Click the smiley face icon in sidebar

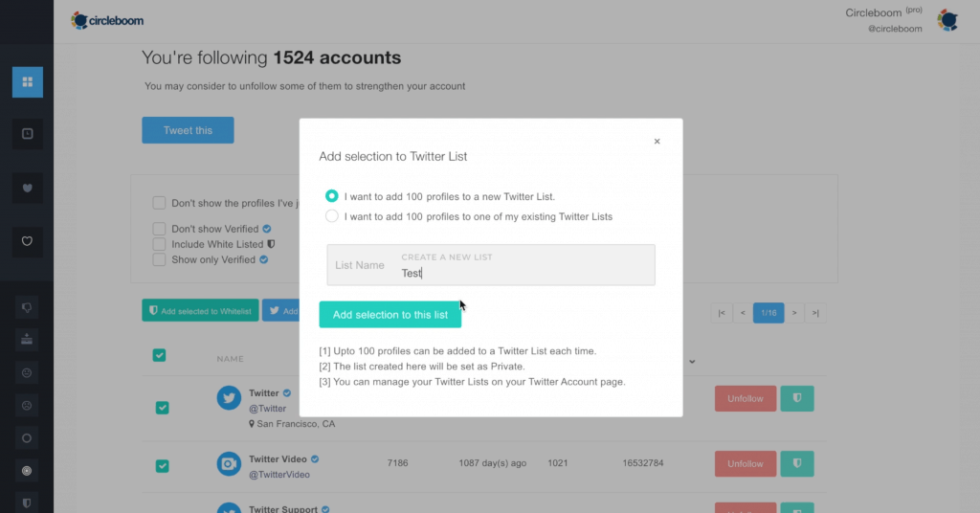pyautogui.click(x=27, y=373)
